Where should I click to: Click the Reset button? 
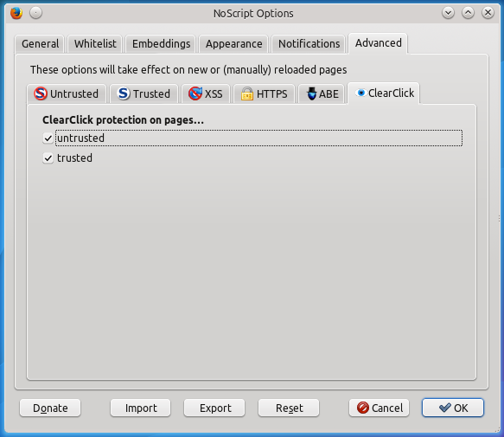coord(289,408)
